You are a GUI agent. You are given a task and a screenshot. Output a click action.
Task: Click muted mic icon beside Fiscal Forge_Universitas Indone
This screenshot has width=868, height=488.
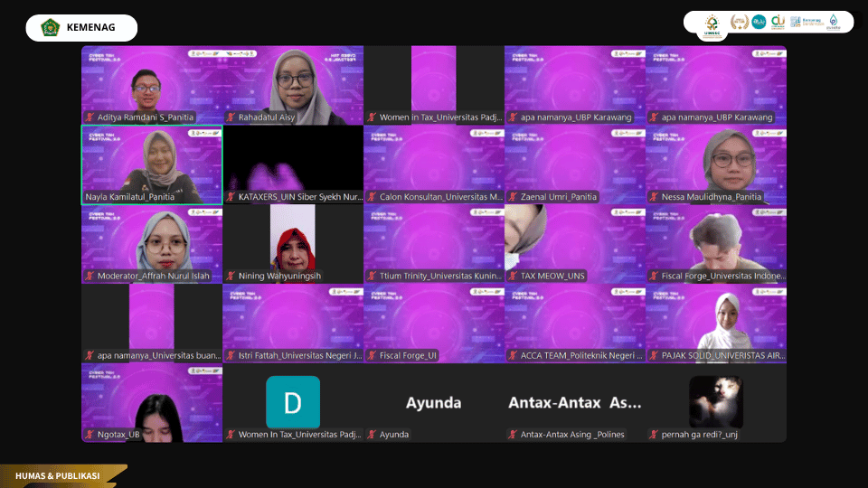pyautogui.click(x=655, y=277)
